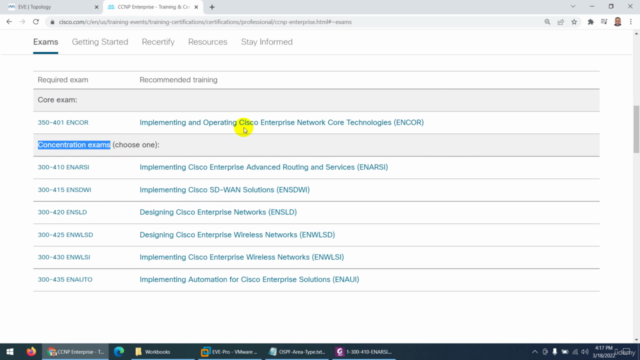This screenshot has height=360, width=640.
Task: Click the browser forward arrow
Action: [x=22, y=22]
